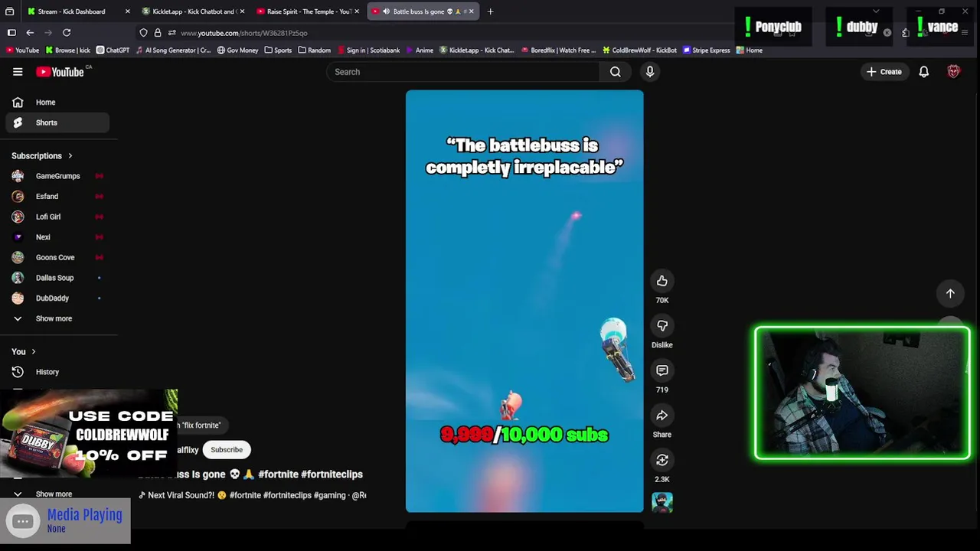Subscribe to the short's channel
980x551 pixels.
click(x=227, y=450)
